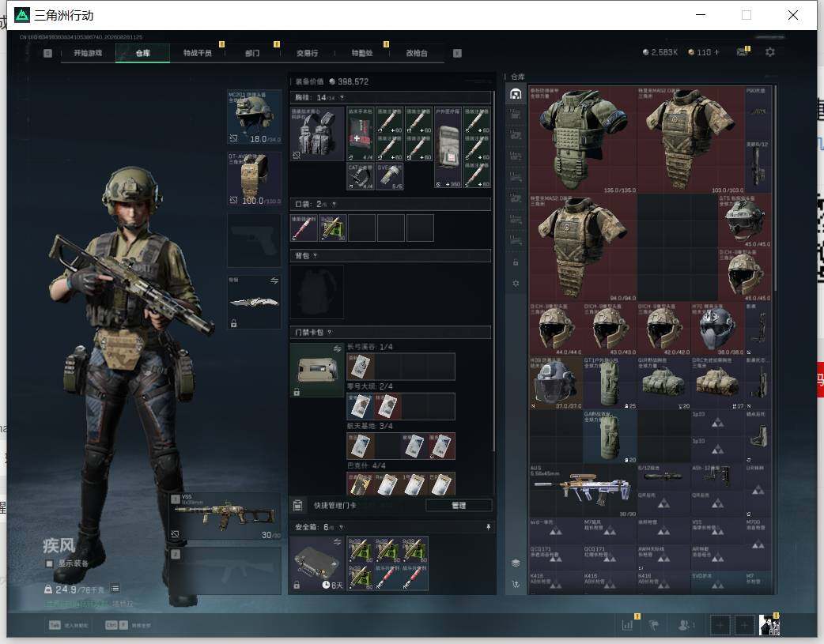Open the 特勤处 tab
Image resolution: width=824 pixels, height=644 pixels.
362,53
